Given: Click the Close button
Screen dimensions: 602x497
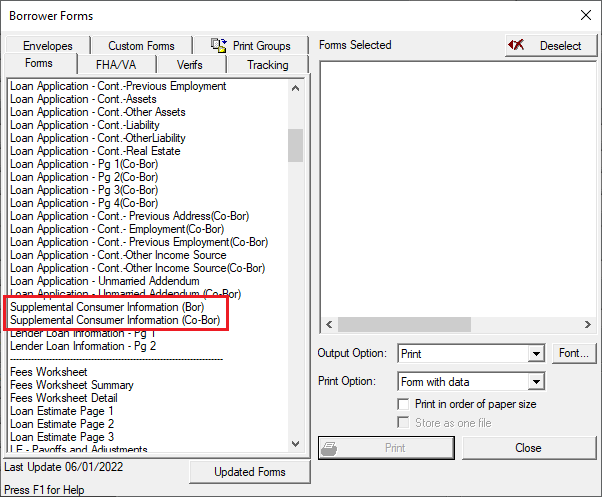Looking at the screenshot, I should (528, 448).
